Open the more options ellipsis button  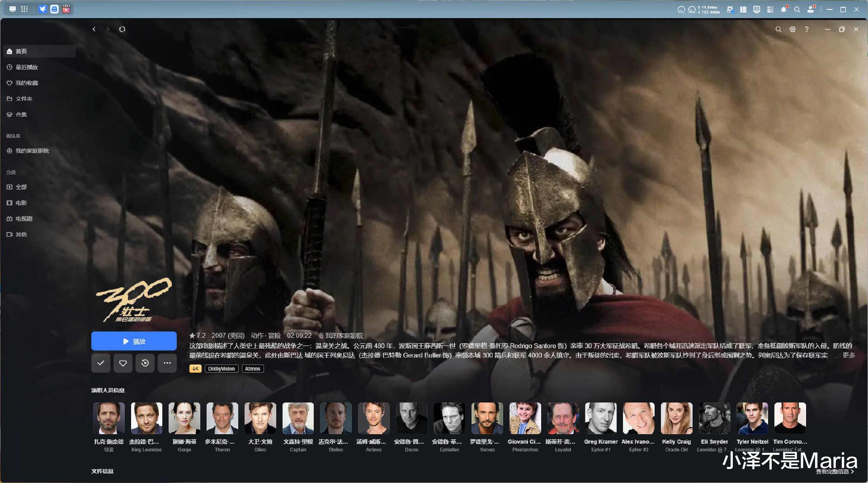(x=167, y=363)
